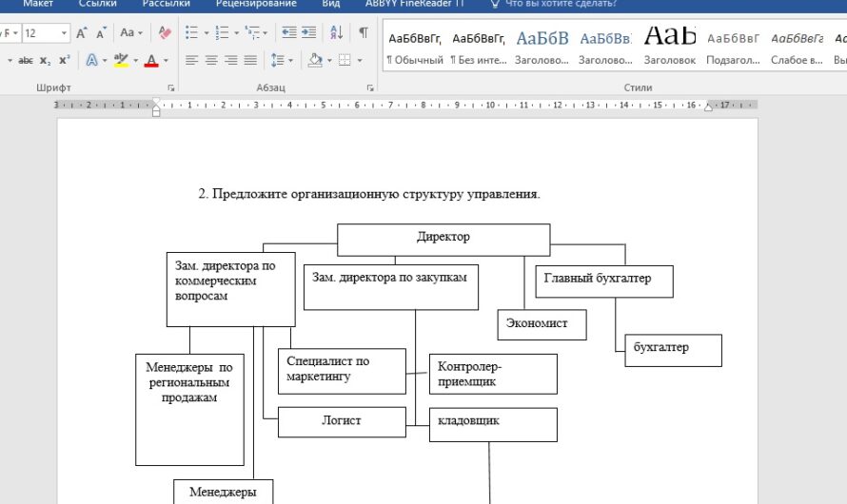Apply numbered list formatting

click(222, 33)
